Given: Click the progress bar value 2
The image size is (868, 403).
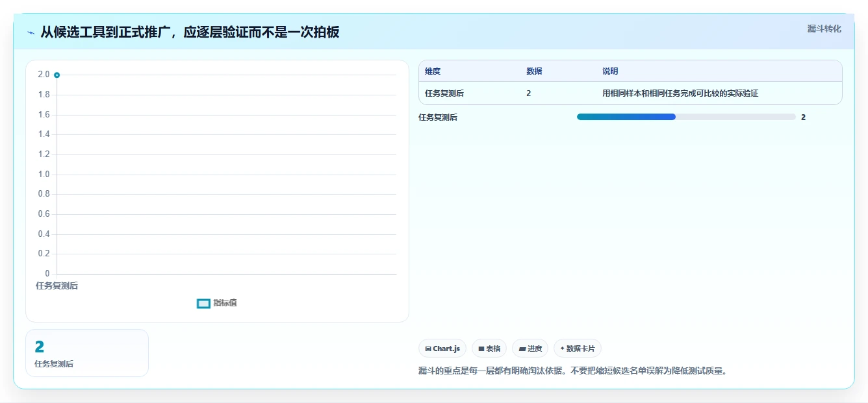Looking at the screenshot, I should (803, 117).
